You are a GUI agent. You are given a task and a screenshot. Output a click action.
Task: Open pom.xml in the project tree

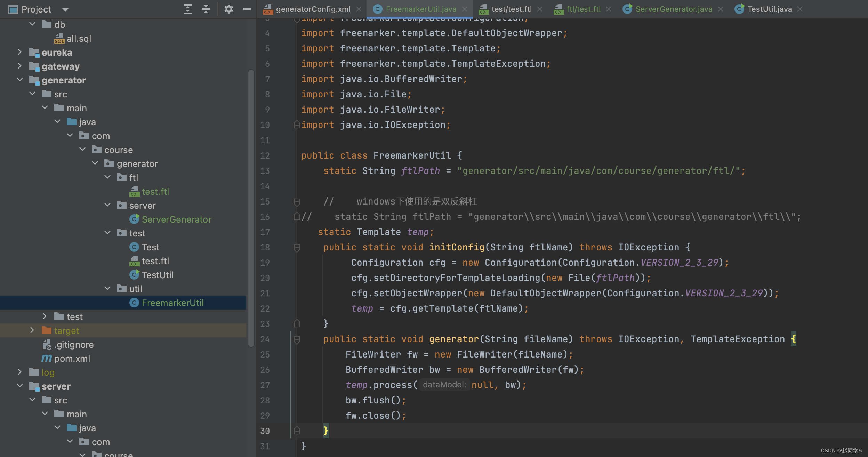[72, 359]
